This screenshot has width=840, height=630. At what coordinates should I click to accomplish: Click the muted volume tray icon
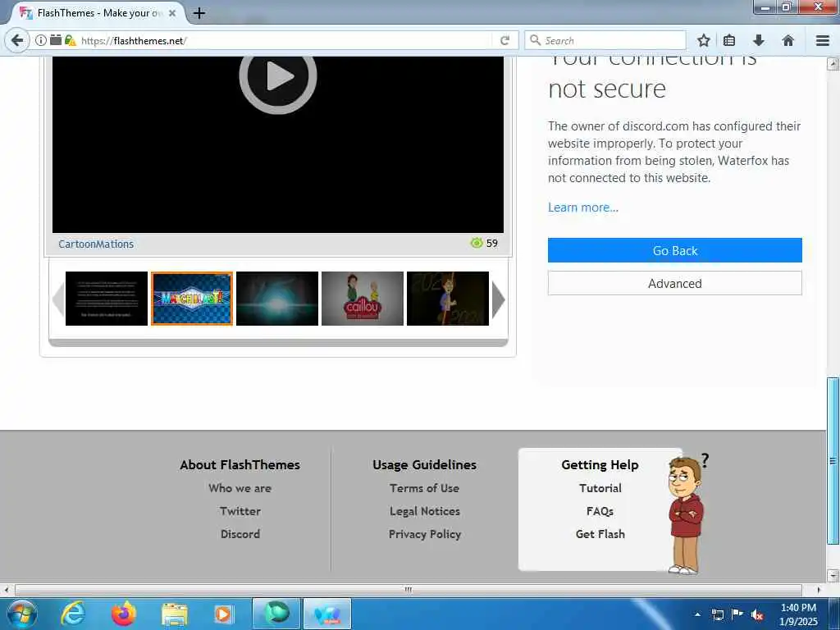pyautogui.click(x=757, y=614)
